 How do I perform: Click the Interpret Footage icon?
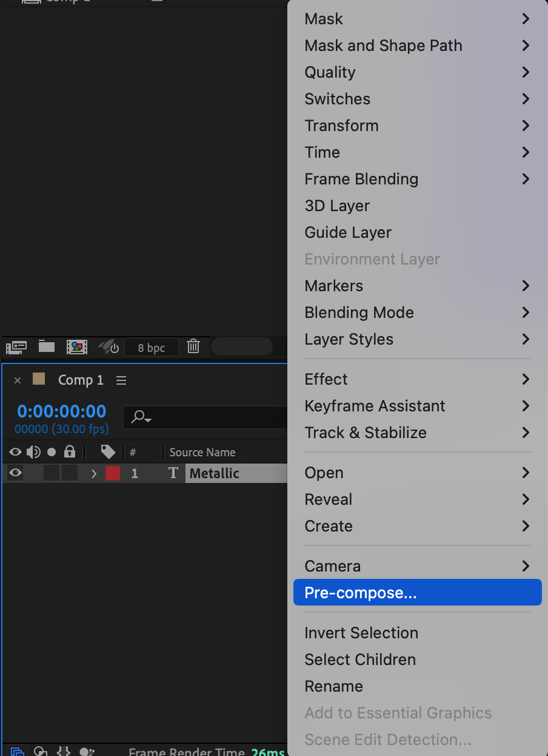[x=16, y=347]
